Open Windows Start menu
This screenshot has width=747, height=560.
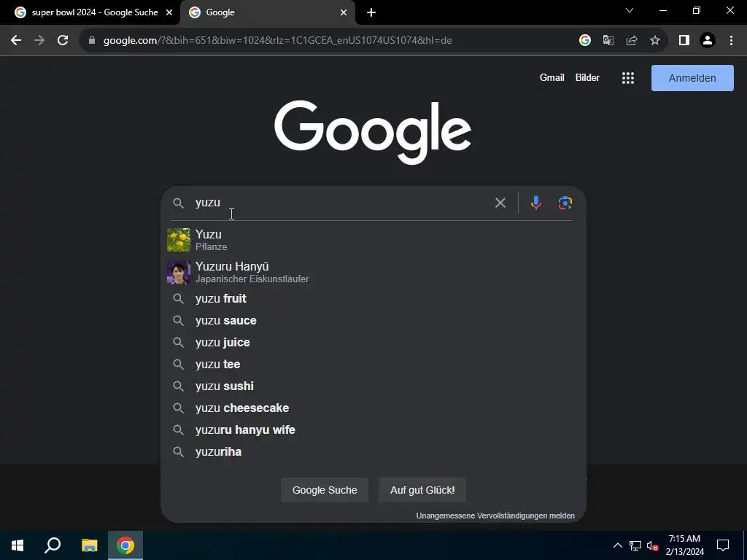[18, 545]
